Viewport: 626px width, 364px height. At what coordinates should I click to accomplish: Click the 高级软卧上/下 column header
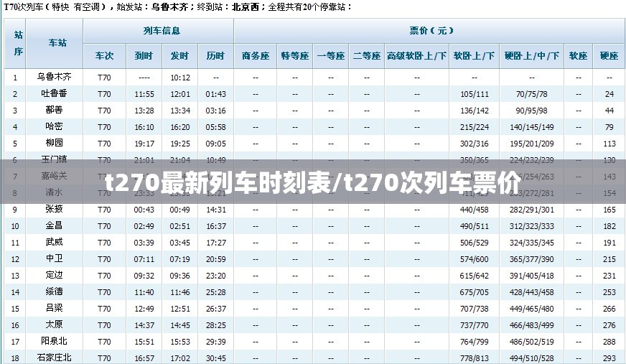(x=417, y=56)
